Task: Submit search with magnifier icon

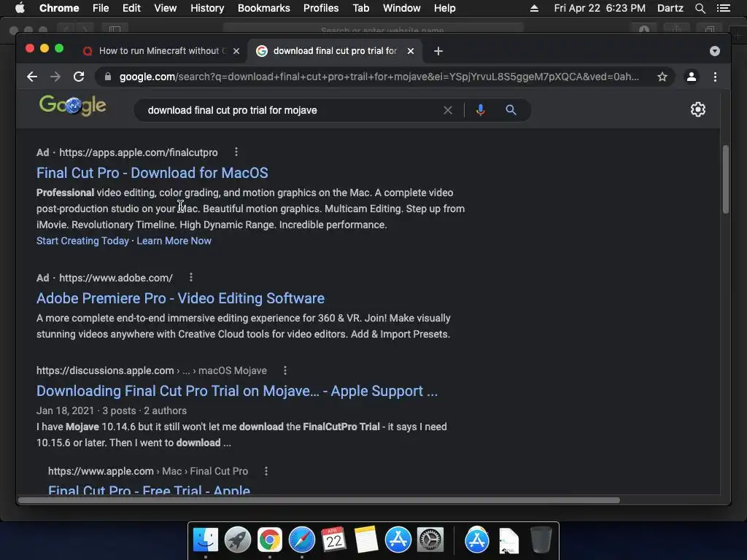Action: pyautogui.click(x=511, y=110)
